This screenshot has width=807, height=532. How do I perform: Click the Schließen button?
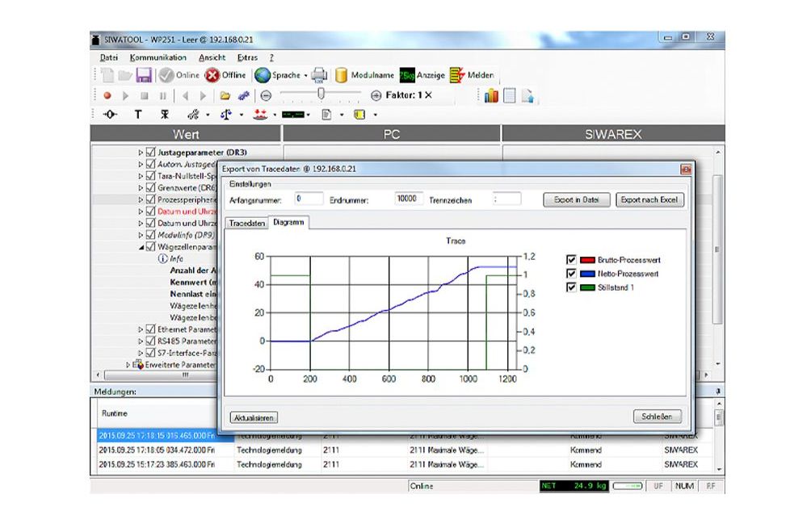click(657, 417)
